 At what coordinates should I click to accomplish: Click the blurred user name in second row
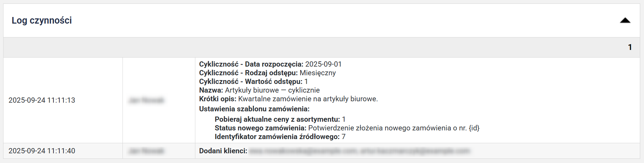point(146,151)
